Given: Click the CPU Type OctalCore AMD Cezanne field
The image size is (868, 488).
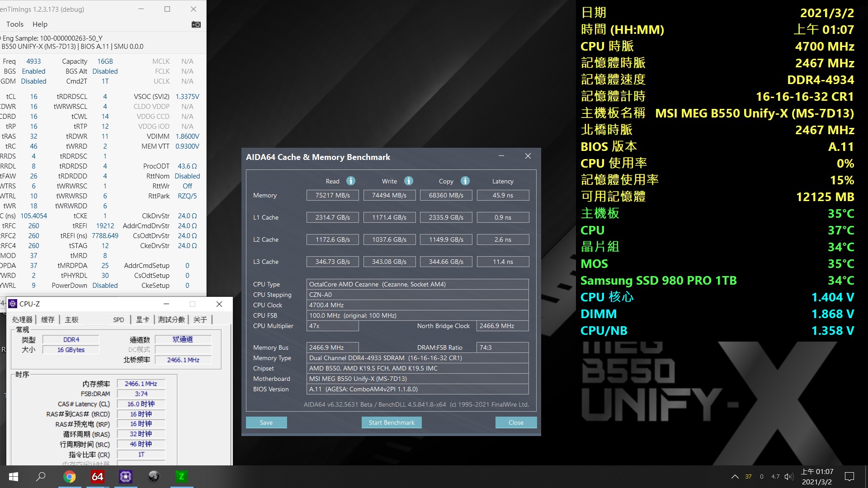Looking at the screenshot, I should (418, 284).
